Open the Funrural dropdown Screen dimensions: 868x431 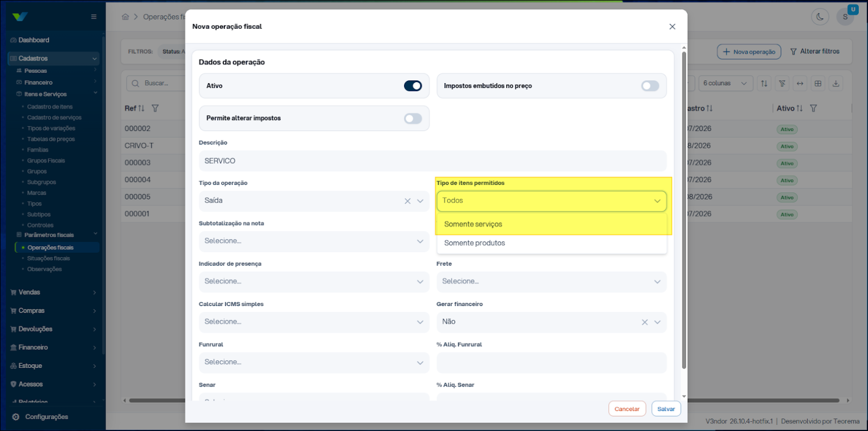click(x=314, y=362)
